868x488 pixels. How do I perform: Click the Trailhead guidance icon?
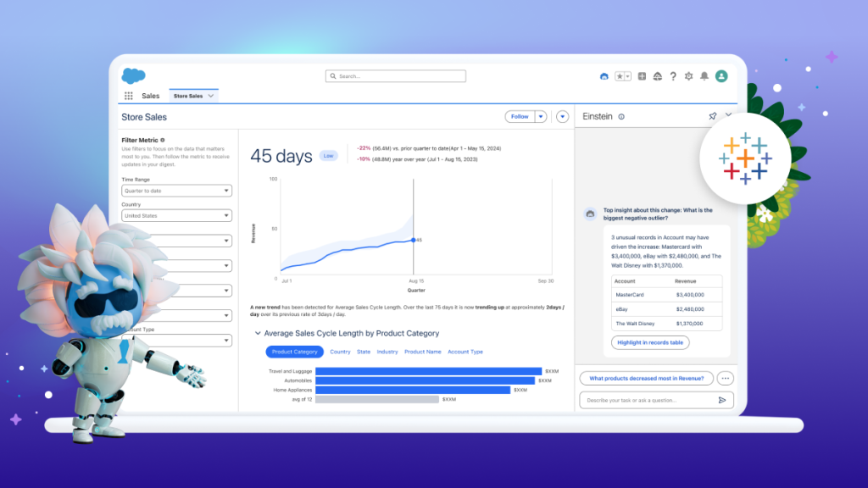[658, 76]
